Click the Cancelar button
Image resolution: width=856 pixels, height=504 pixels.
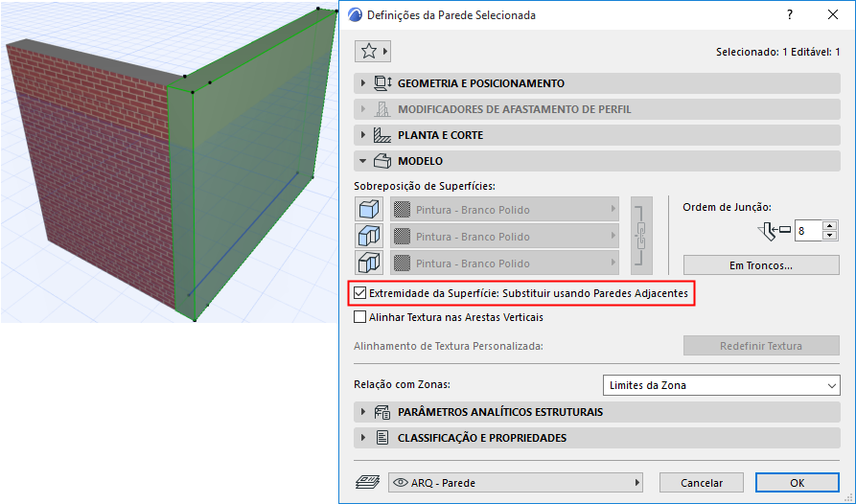[x=702, y=483]
